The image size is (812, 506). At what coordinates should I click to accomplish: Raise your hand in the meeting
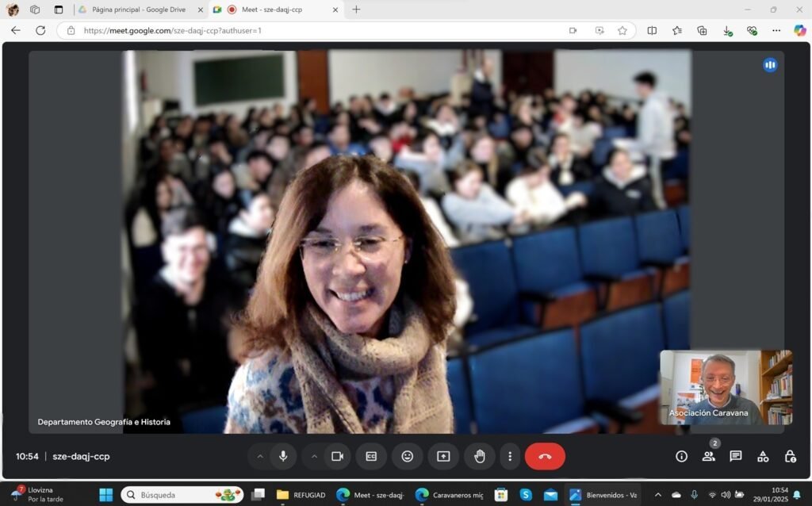[x=479, y=456]
